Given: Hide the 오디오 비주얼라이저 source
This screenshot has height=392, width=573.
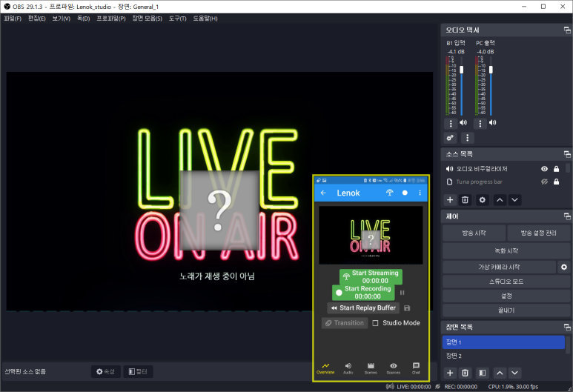Looking at the screenshot, I should click(544, 169).
